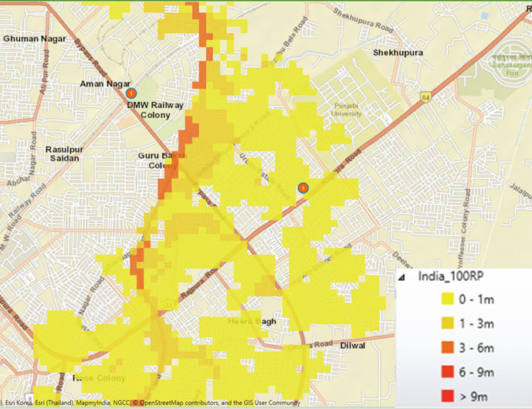Click the Punjabi University label
This screenshot has height=409, width=532.
[x=346, y=110]
